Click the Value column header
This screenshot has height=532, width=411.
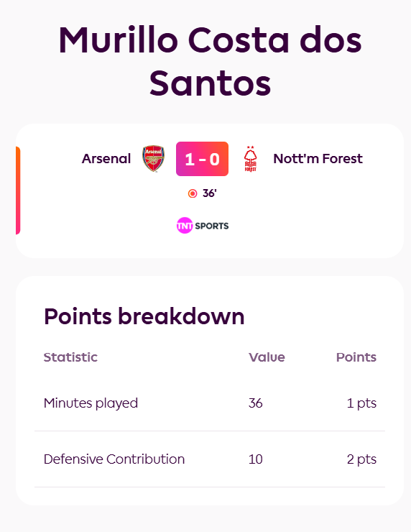pos(267,357)
